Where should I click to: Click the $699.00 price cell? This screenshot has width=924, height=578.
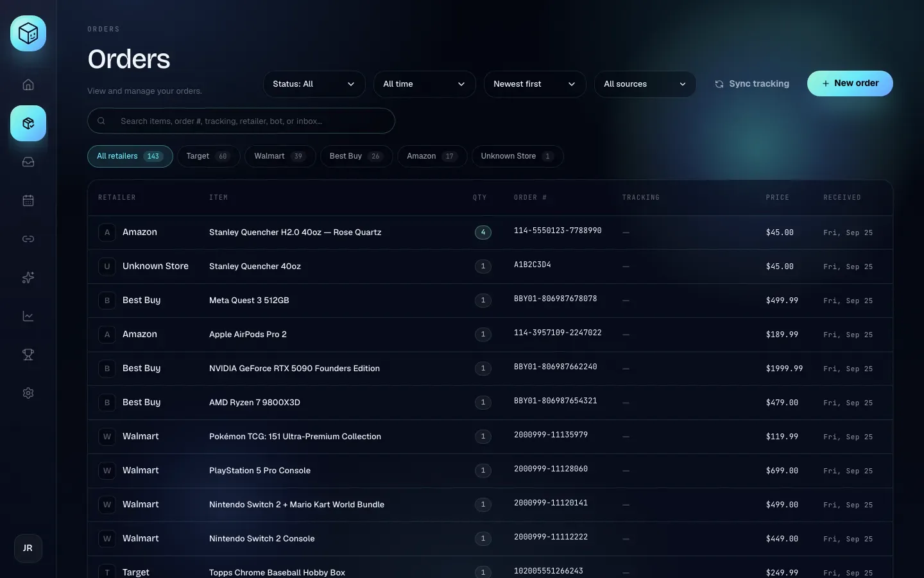[x=782, y=471]
